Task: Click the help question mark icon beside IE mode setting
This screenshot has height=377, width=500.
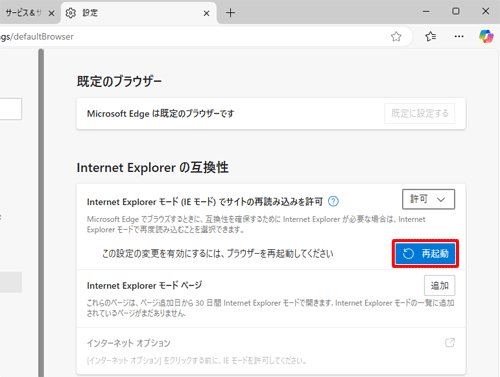Action: click(333, 201)
